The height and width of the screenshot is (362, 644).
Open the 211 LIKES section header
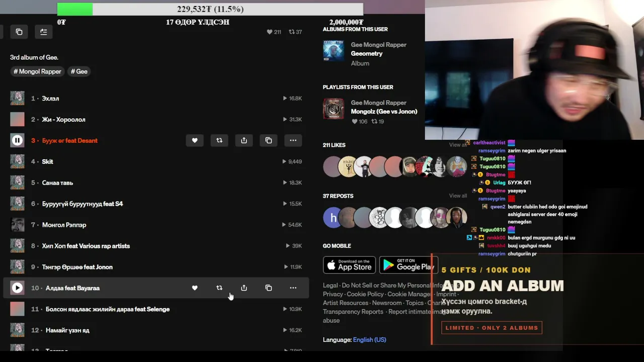pos(334,145)
